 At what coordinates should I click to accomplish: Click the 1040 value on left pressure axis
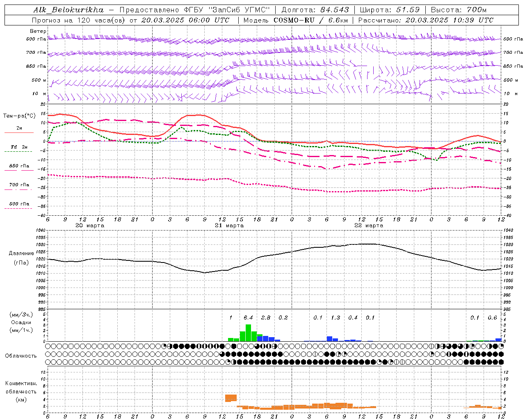point(41,231)
